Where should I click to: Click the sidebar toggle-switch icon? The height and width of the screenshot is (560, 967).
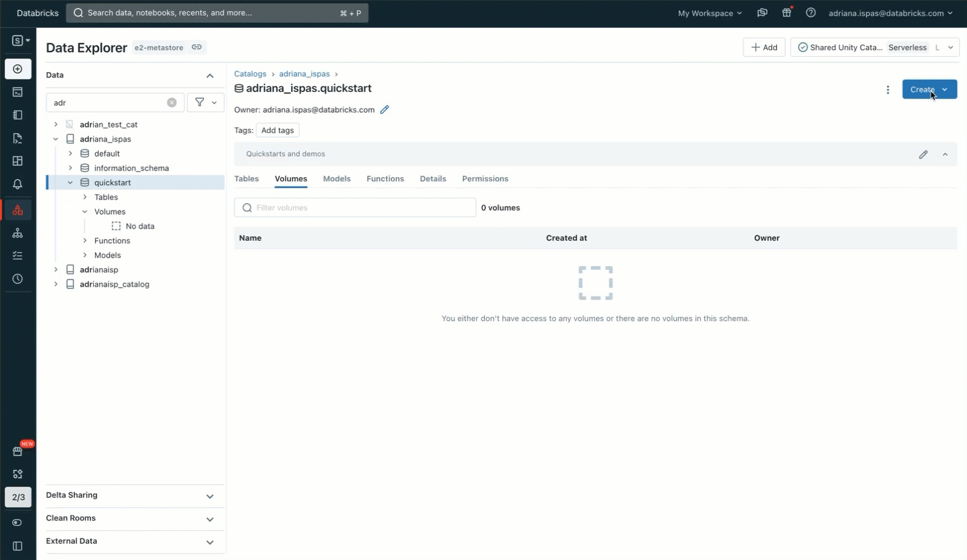pos(18,523)
